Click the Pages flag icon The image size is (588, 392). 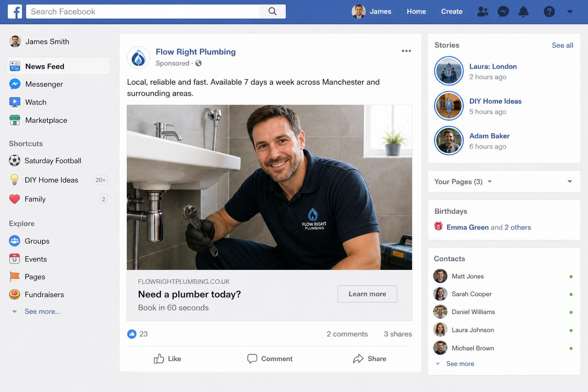[15, 276]
